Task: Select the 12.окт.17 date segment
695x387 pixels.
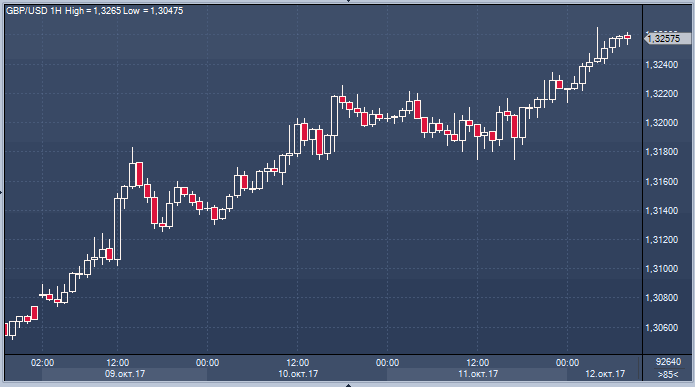Action: pos(605,374)
